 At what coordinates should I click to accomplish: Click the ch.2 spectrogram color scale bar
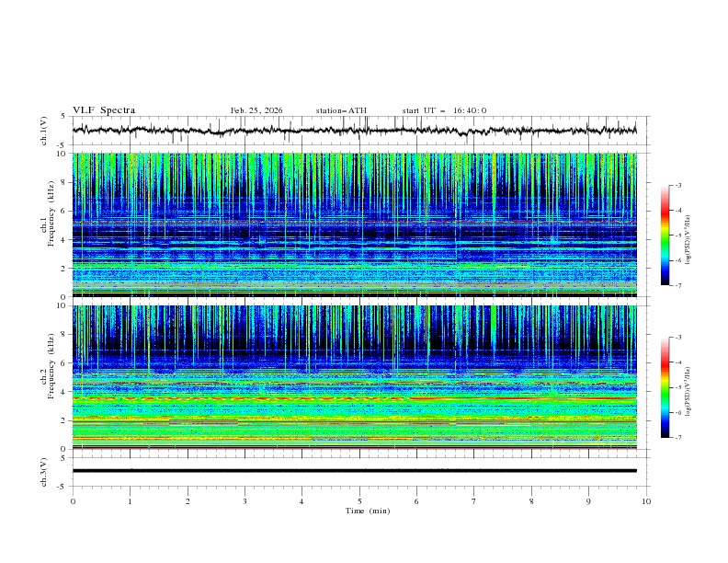(665, 387)
